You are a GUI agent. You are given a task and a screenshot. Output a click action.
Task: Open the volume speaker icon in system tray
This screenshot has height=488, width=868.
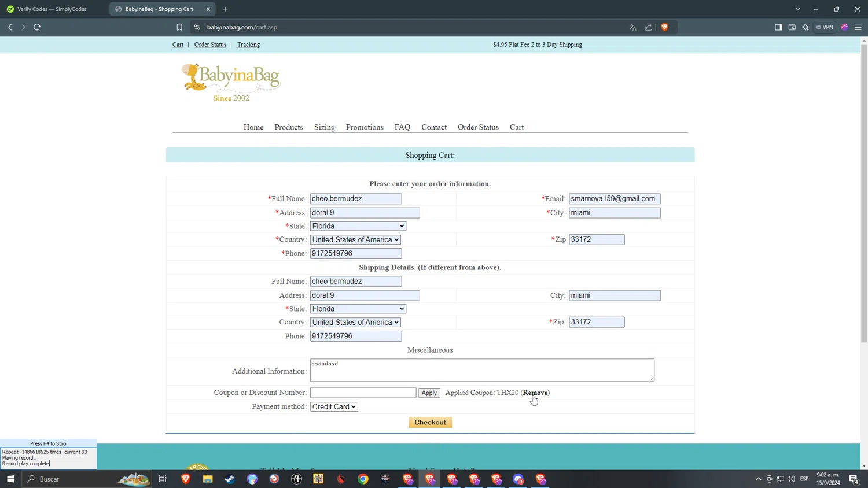[791, 479]
